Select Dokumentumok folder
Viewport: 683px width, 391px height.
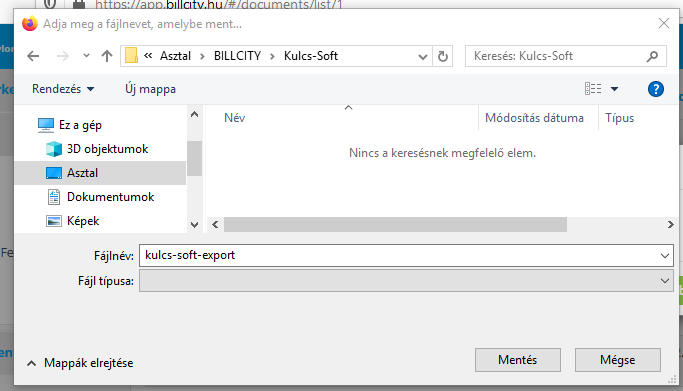pyautogui.click(x=111, y=197)
